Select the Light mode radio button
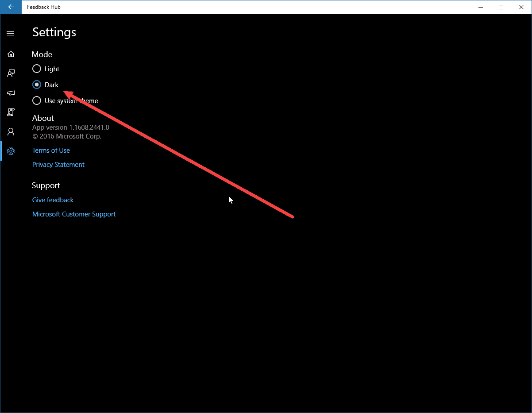This screenshot has height=413, width=532. pos(37,69)
